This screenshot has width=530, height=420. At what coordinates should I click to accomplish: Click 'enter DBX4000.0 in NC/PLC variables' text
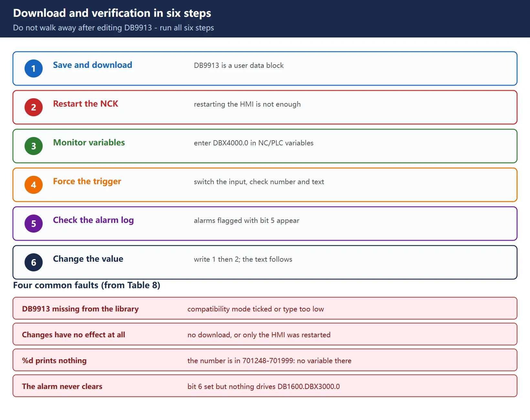coord(253,143)
